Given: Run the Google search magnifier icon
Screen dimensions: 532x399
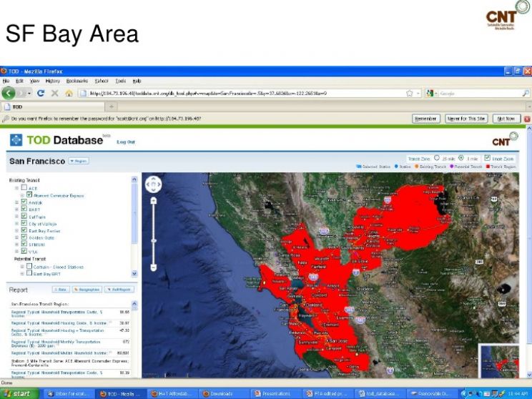Looking at the screenshot, I should click(x=526, y=93).
